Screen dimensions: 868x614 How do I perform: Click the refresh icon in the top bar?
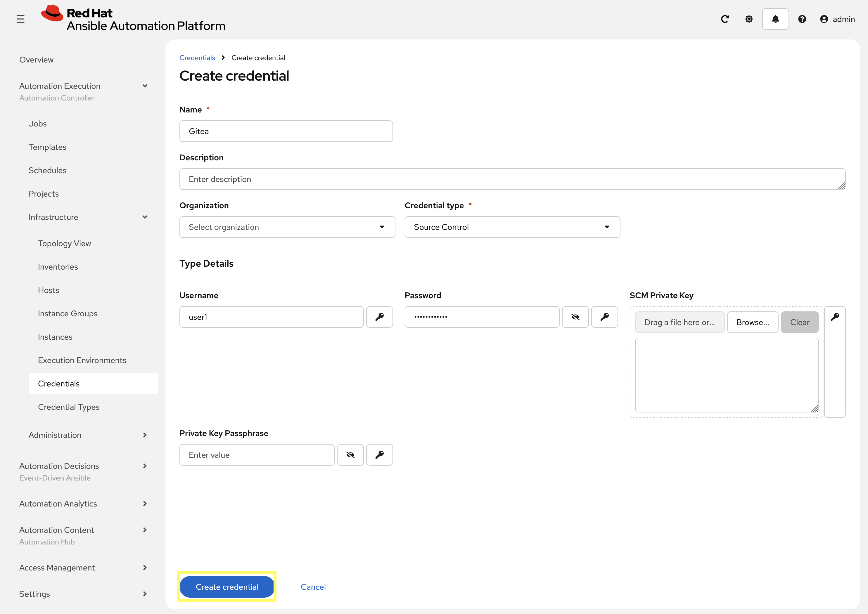[x=725, y=18]
